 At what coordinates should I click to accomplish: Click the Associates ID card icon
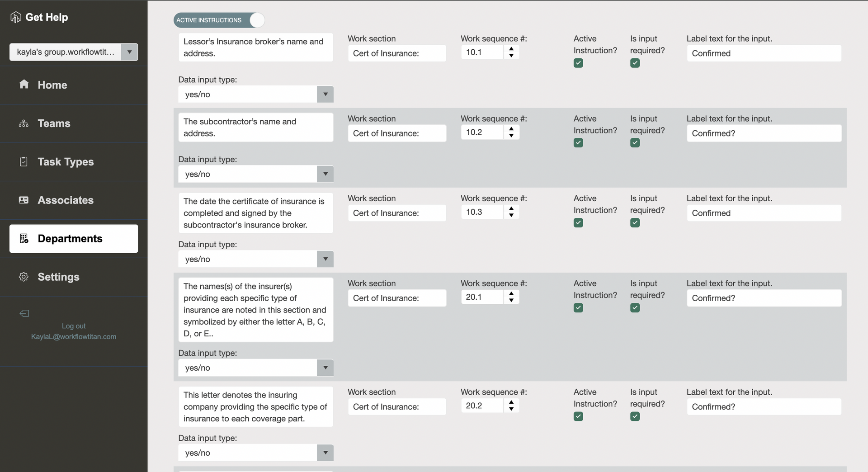[24, 200]
